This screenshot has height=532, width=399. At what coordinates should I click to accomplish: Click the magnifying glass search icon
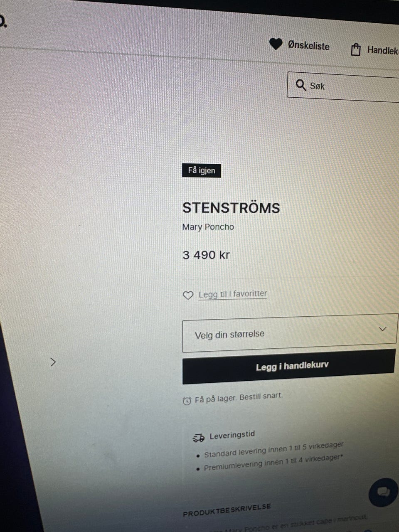[301, 85]
